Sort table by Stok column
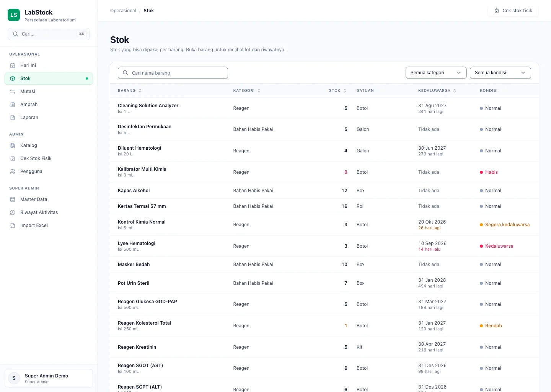The image size is (551, 392). 337,91
